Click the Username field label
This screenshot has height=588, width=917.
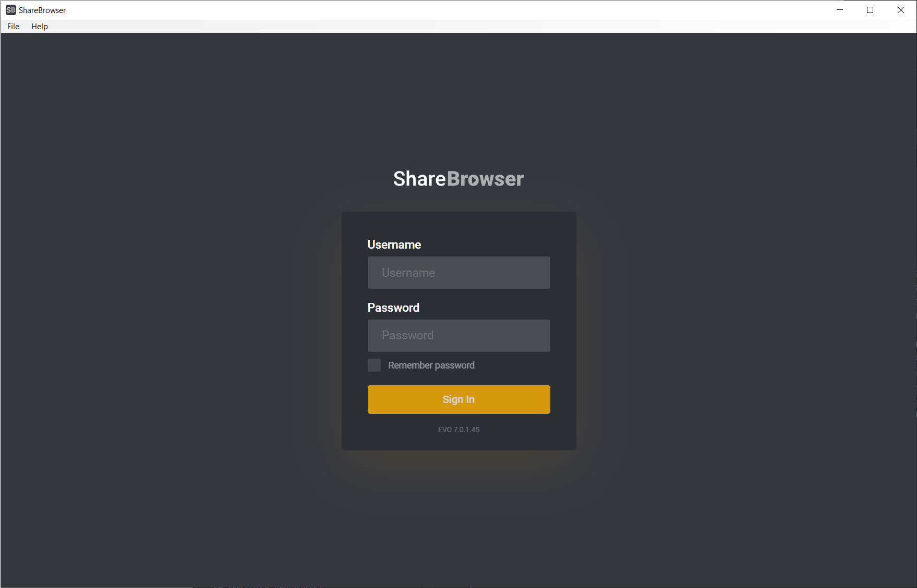(394, 244)
